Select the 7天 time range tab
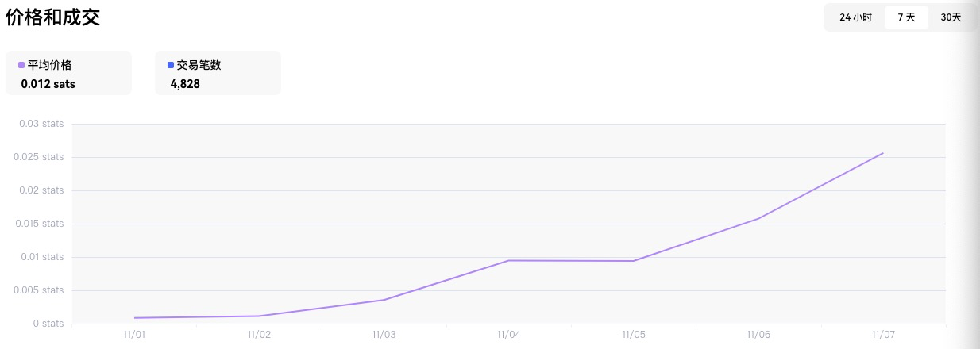Screen dimensions: 980x349 coord(906,17)
